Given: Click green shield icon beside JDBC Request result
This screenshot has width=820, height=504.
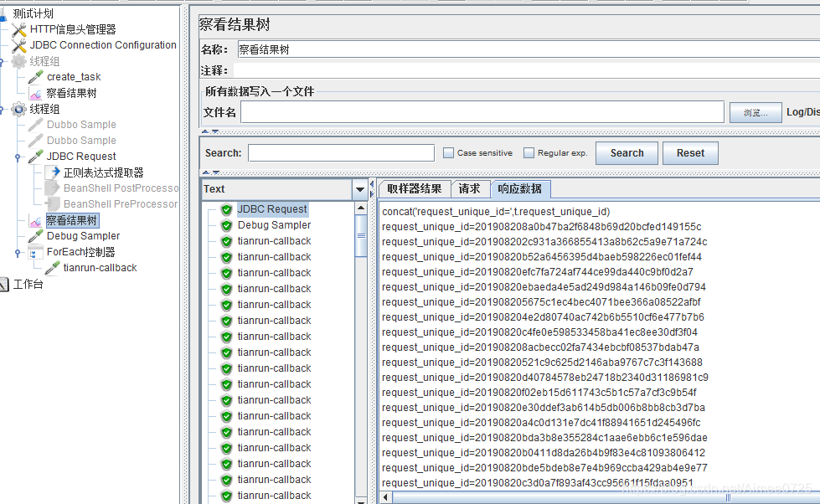Looking at the screenshot, I should pyautogui.click(x=226, y=209).
